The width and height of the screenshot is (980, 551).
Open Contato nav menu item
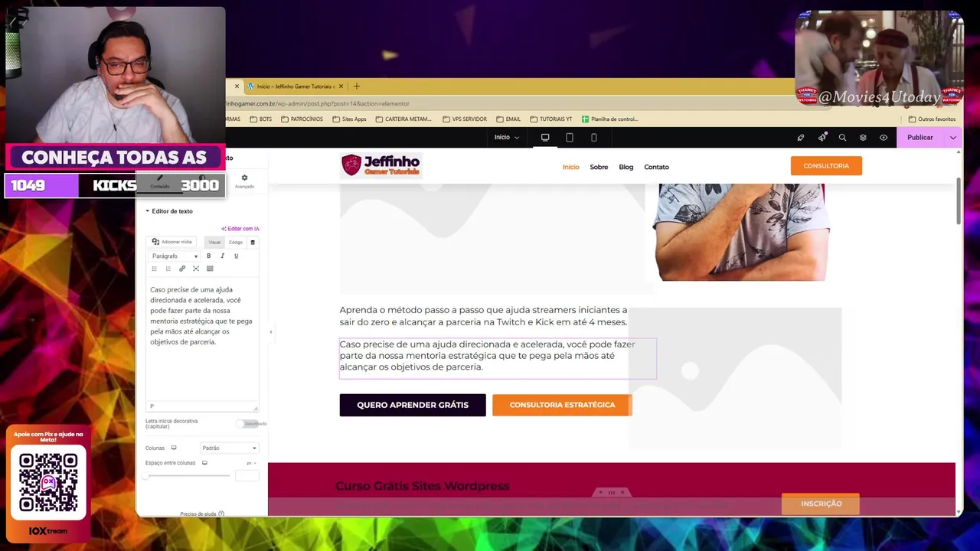[656, 167]
